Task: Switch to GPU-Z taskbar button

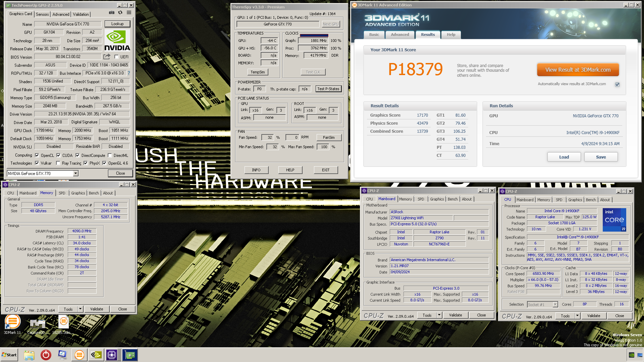Action: pos(130,355)
